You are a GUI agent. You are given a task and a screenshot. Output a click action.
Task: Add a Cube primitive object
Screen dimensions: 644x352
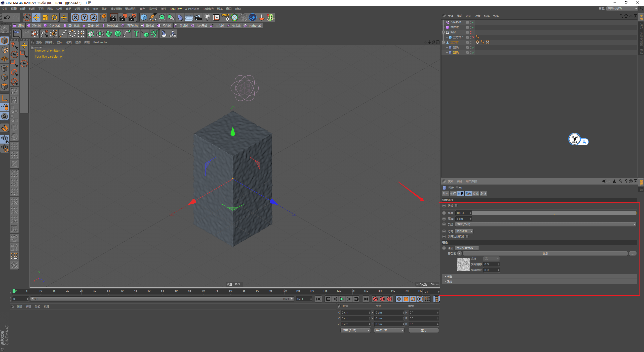click(x=144, y=17)
